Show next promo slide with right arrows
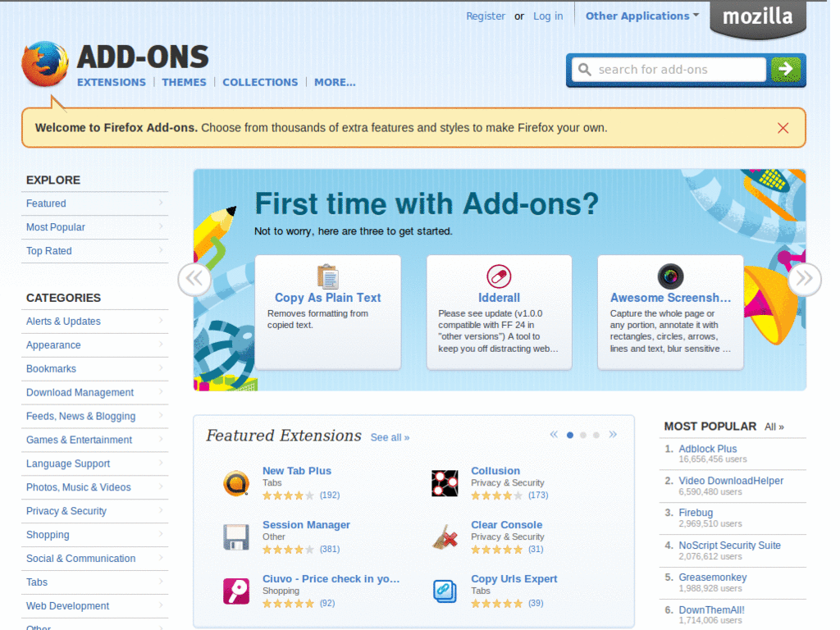 pyautogui.click(x=804, y=279)
